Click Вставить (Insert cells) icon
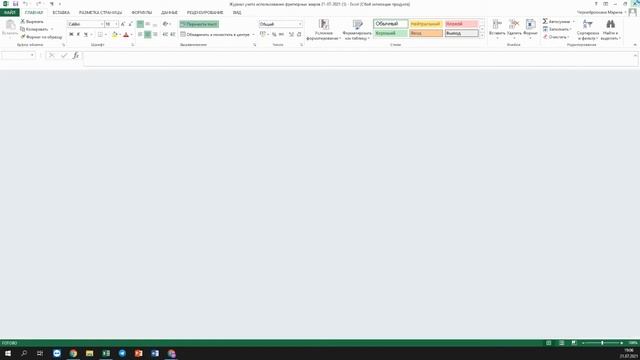Image resolution: width=640 pixels, height=360 pixels. (497, 24)
